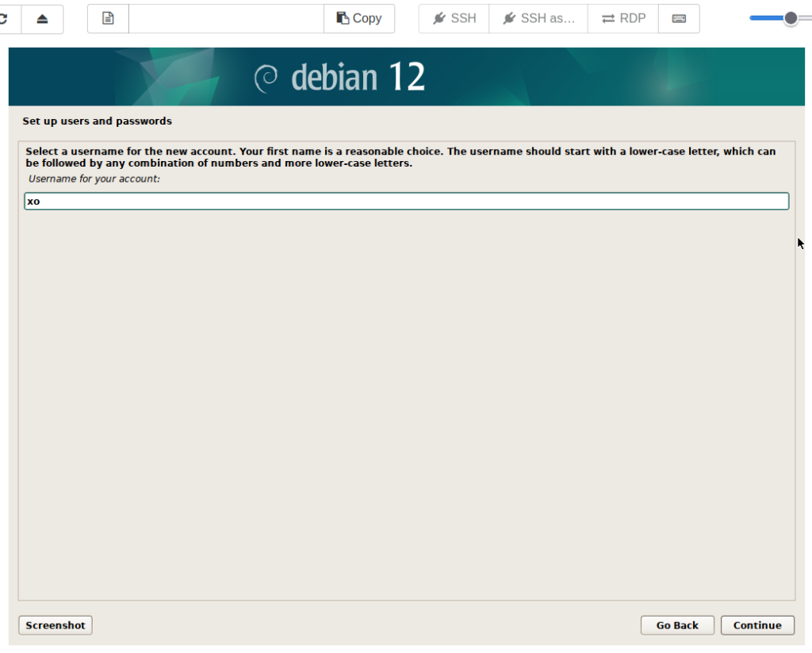Focus the username field containing xo
The height and width of the screenshot is (653, 812).
coord(406,202)
